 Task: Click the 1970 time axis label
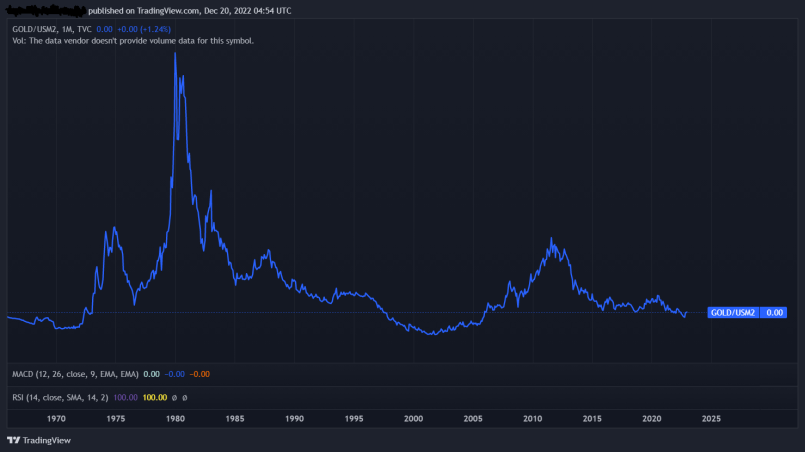coord(56,419)
